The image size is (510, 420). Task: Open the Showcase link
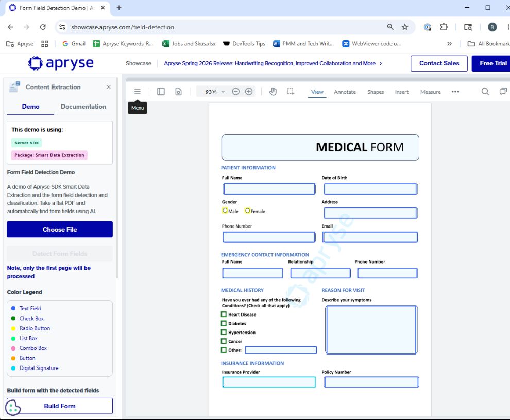coord(139,63)
